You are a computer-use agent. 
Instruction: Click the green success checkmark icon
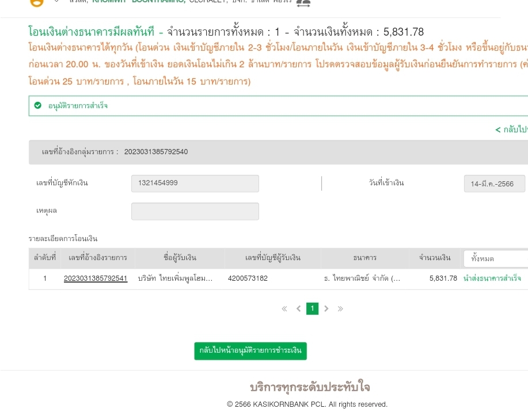tap(38, 105)
